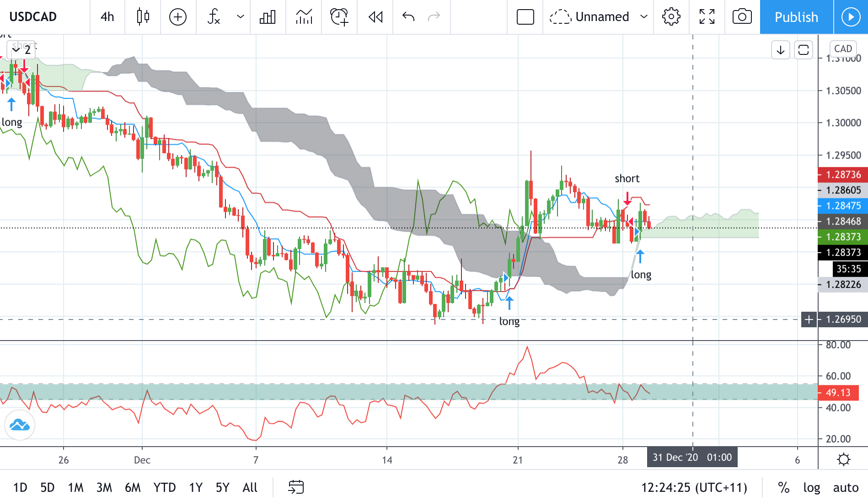Toggle auto scale mode
Screen dimensions: 868x501
pos(846,488)
